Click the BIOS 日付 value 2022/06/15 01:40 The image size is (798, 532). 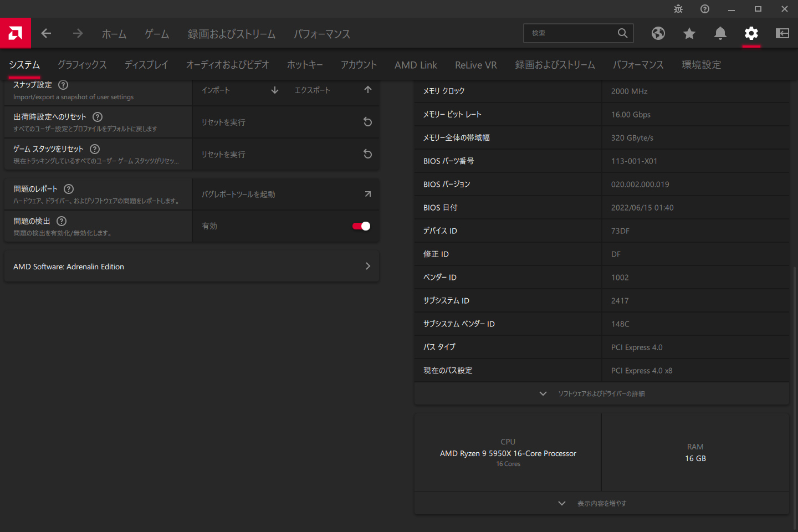(x=642, y=208)
